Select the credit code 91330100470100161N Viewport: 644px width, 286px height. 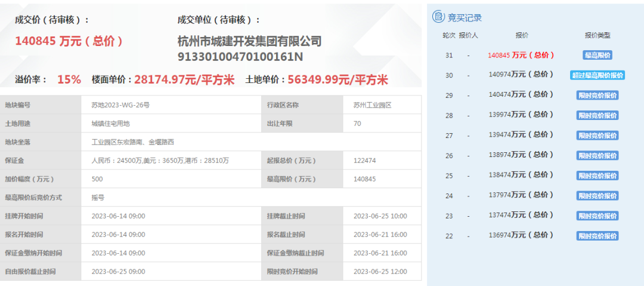[x=240, y=56]
